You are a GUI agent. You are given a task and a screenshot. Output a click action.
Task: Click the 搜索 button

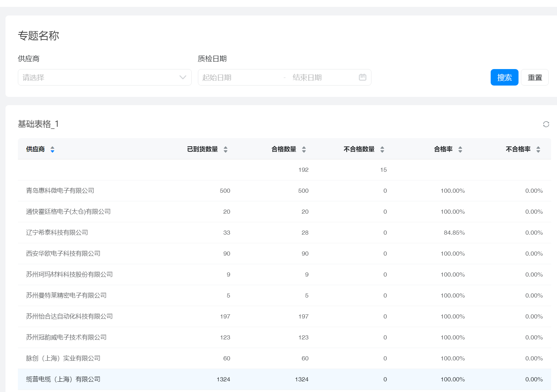click(x=504, y=77)
